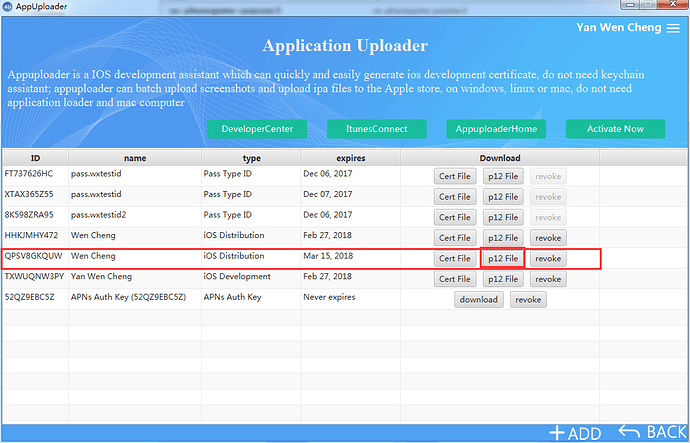Download Cert File for 8K598ZRA95

coord(455,217)
